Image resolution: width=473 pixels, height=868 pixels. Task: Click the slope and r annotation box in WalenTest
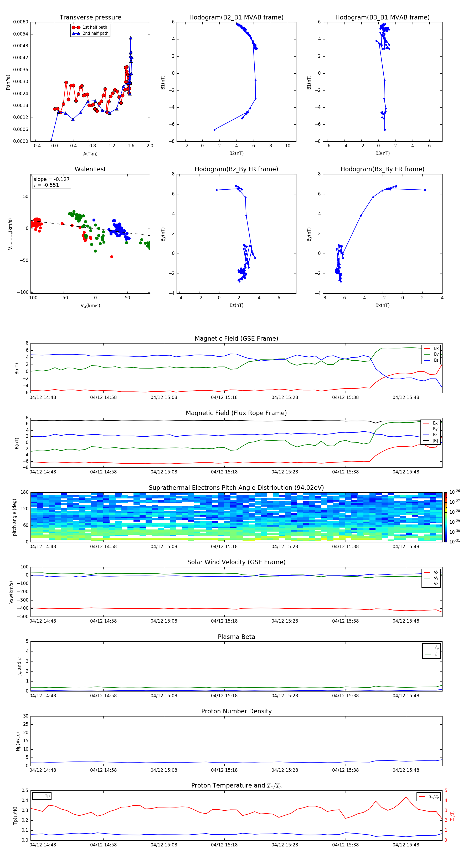click(x=52, y=182)
